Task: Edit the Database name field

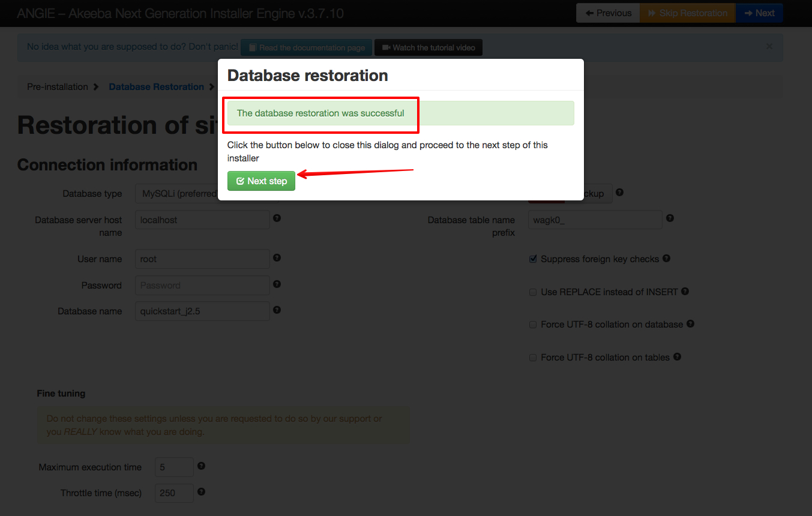Action: point(202,311)
